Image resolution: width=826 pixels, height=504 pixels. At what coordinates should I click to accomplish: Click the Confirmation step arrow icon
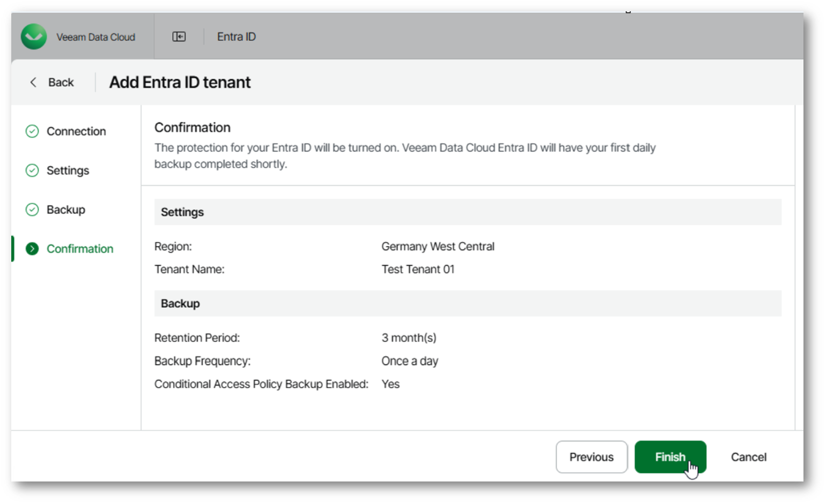[32, 249]
